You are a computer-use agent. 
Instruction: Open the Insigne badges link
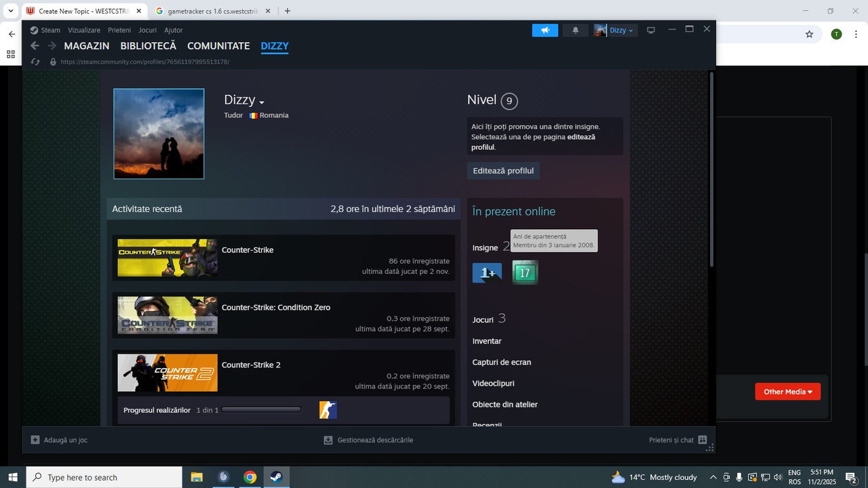pos(485,248)
